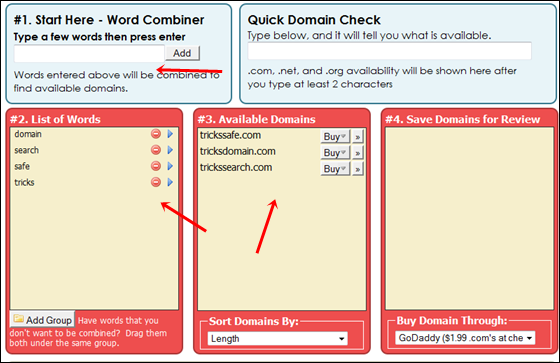The height and width of the screenshot is (363, 560).
Task: Open the Buy Domain Through GoDaddy dropdown
Action: click(465, 338)
